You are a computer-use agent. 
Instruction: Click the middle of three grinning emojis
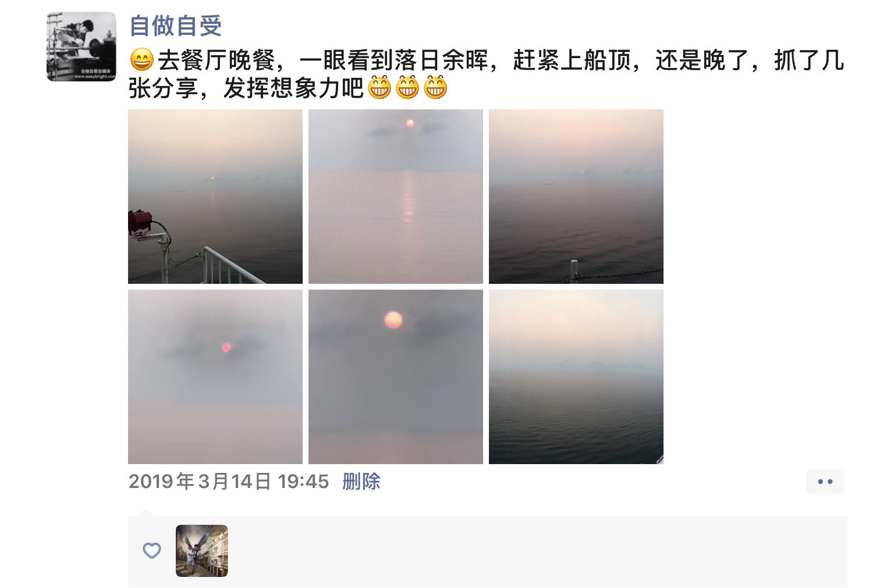[407, 88]
